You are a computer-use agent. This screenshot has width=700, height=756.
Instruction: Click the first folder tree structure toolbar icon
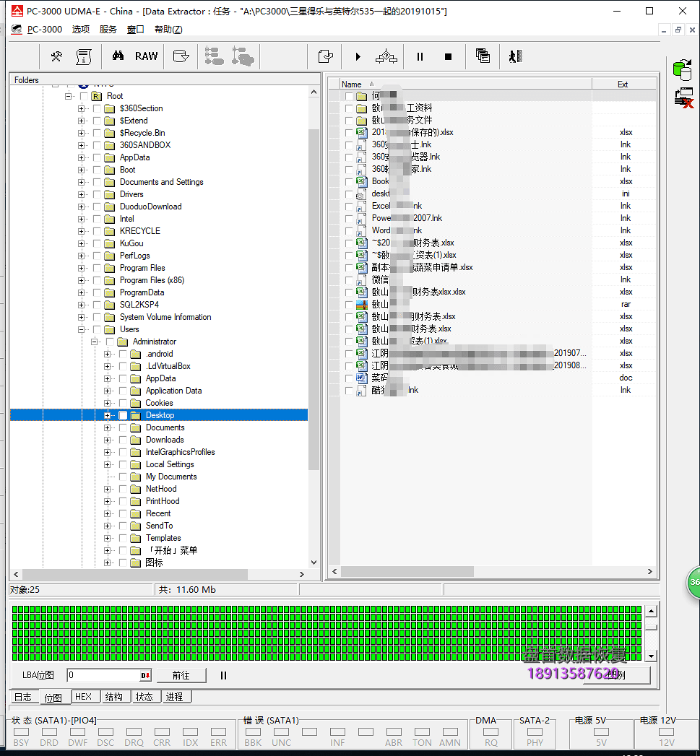(x=214, y=56)
